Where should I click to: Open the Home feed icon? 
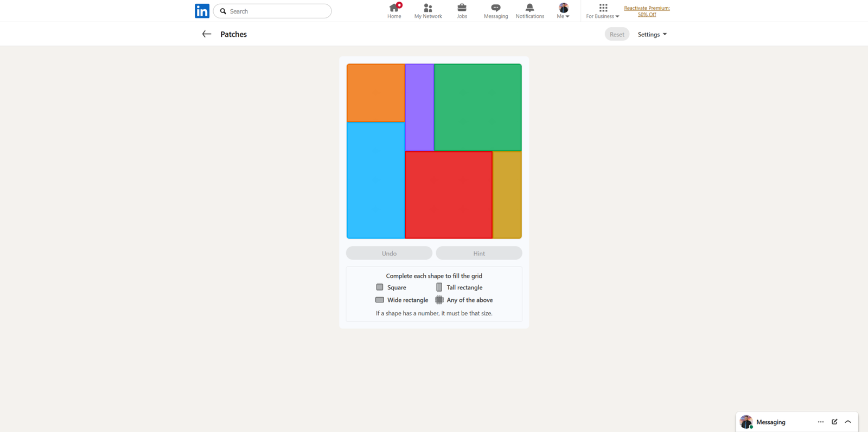coord(394,8)
